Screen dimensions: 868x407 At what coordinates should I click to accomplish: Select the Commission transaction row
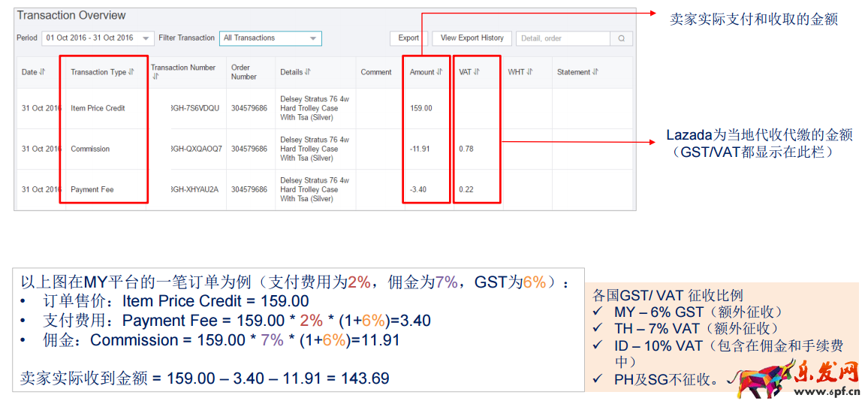tap(326, 149)
